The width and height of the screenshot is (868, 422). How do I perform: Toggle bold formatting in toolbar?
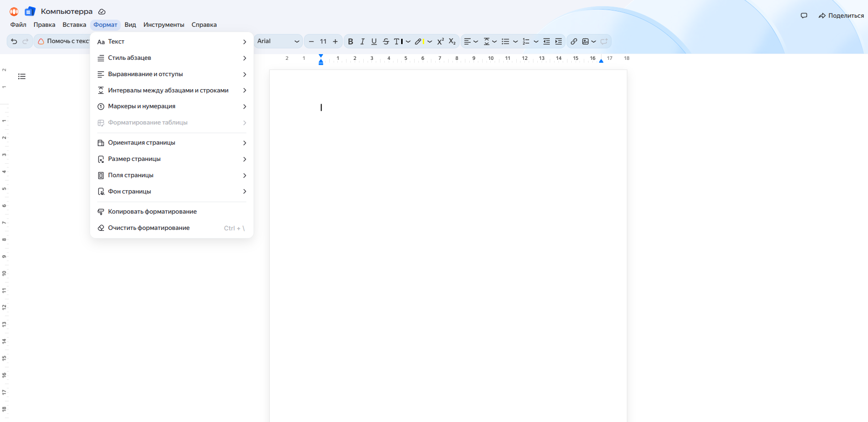point(350,42)
